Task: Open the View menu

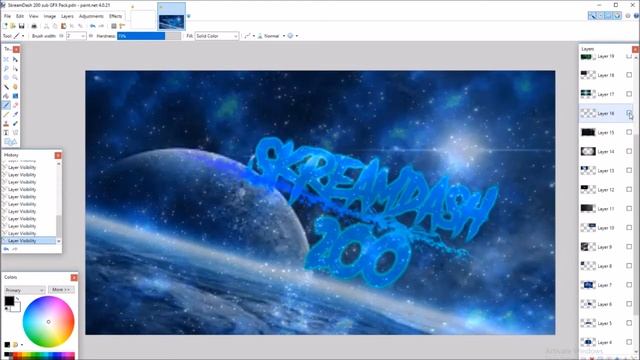Action: (33, 16)
